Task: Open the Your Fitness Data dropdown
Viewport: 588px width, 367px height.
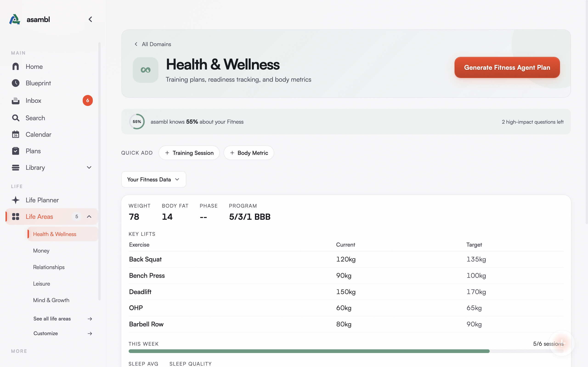Action: tap(153, 179)
